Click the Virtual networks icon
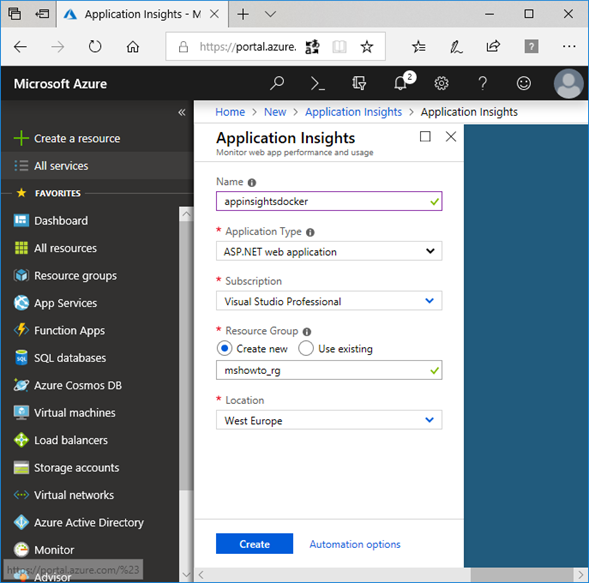 21,495
